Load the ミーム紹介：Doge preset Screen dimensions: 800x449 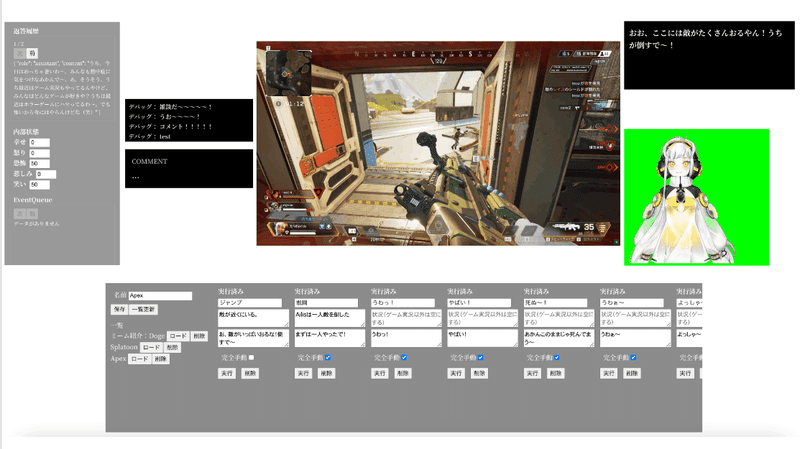click(x=178, y=336)
